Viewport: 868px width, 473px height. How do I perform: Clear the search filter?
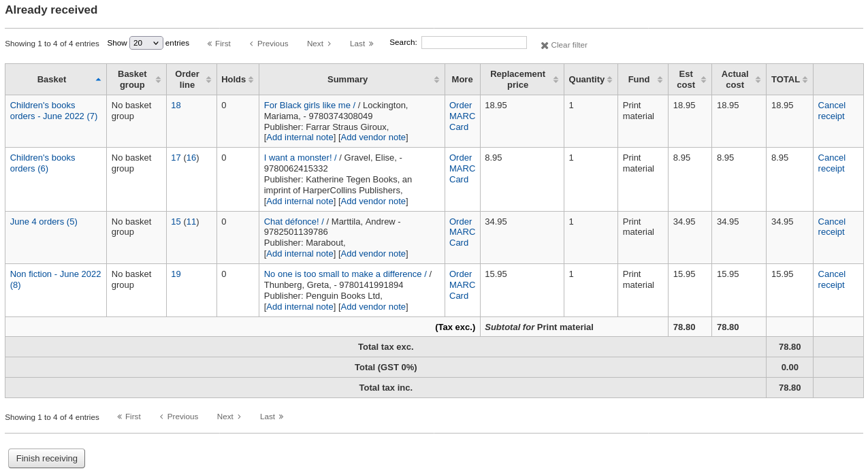[x=564, y=45]
